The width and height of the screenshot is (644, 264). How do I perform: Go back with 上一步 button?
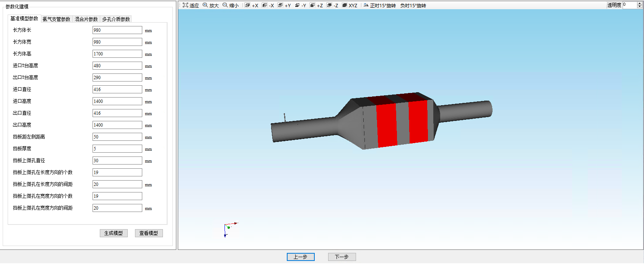(x=301, y=257)
